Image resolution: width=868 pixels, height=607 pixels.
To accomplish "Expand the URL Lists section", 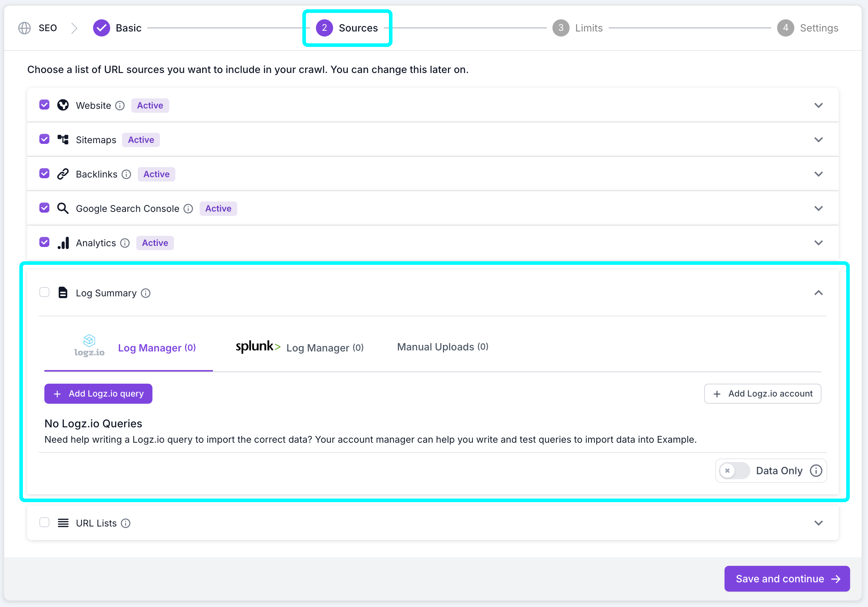I will [819, 523].
